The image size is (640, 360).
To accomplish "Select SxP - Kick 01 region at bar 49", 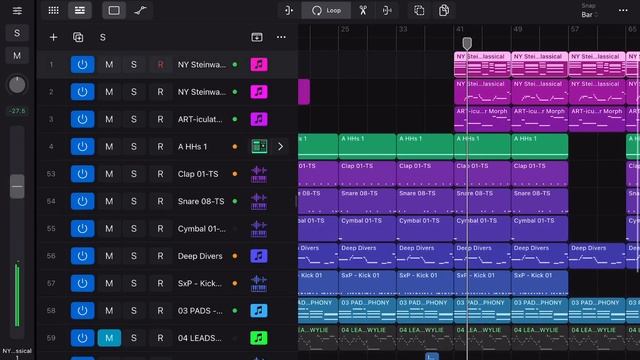I will tap(540, 283).
